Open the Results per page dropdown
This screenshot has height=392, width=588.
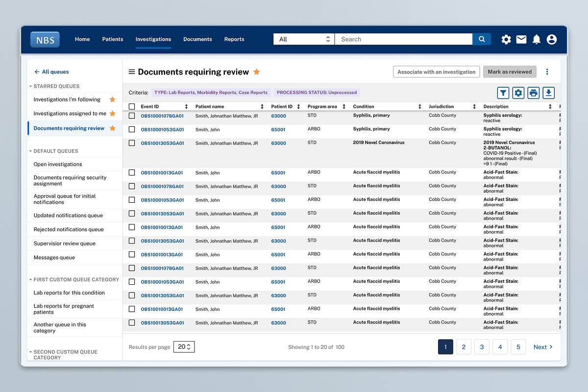click(x=184, y=347)
